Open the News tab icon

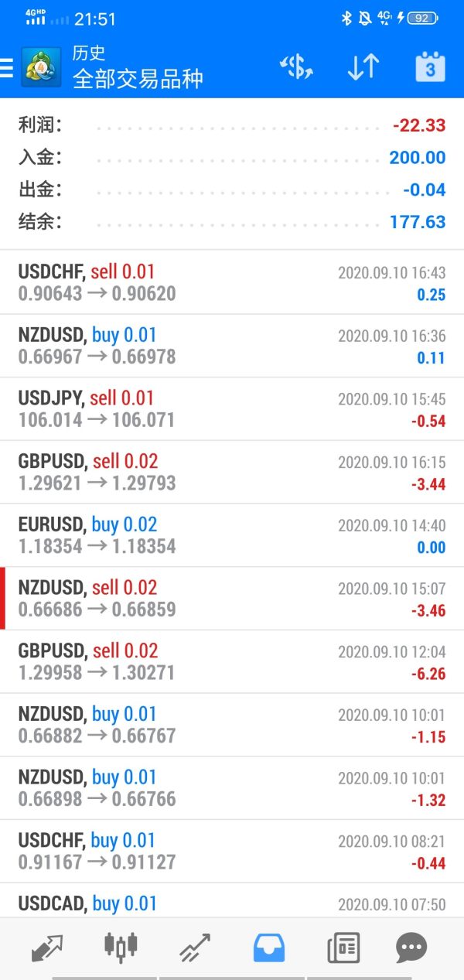click(x=343, y=947)
